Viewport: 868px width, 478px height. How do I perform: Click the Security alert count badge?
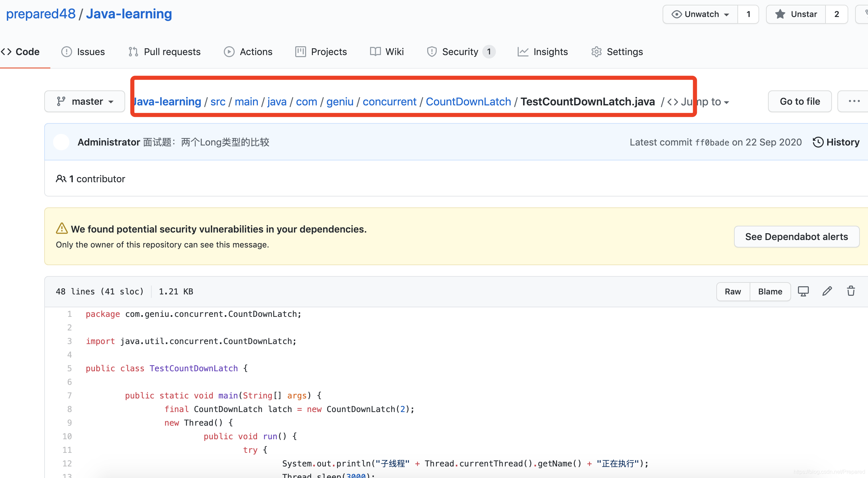coord(489,52)
